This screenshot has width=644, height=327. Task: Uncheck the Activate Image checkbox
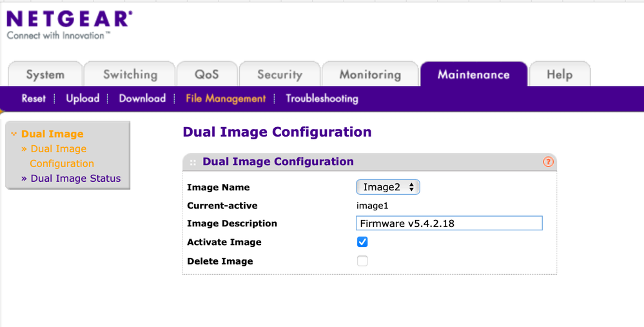pyautogui.click(x=362, y=242)
